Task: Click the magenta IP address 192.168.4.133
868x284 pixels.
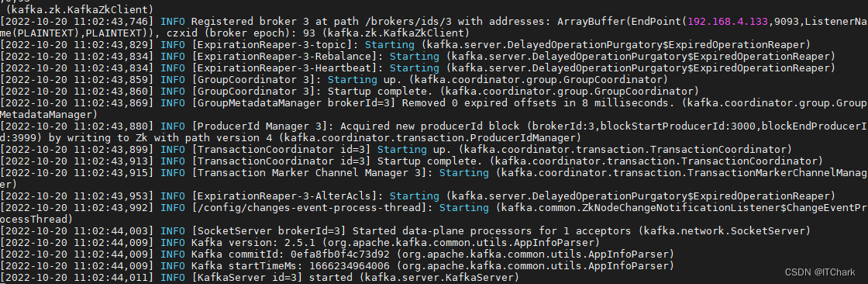Action: click(728, 22)
